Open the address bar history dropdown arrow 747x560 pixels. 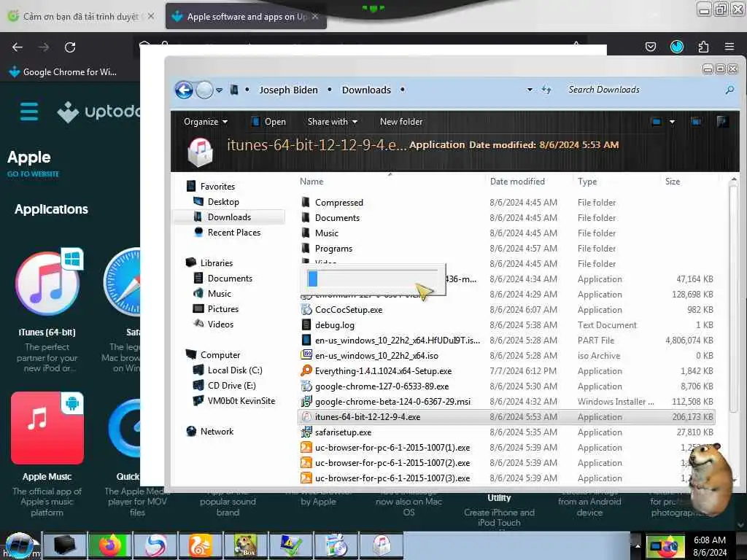coord(530,90)
